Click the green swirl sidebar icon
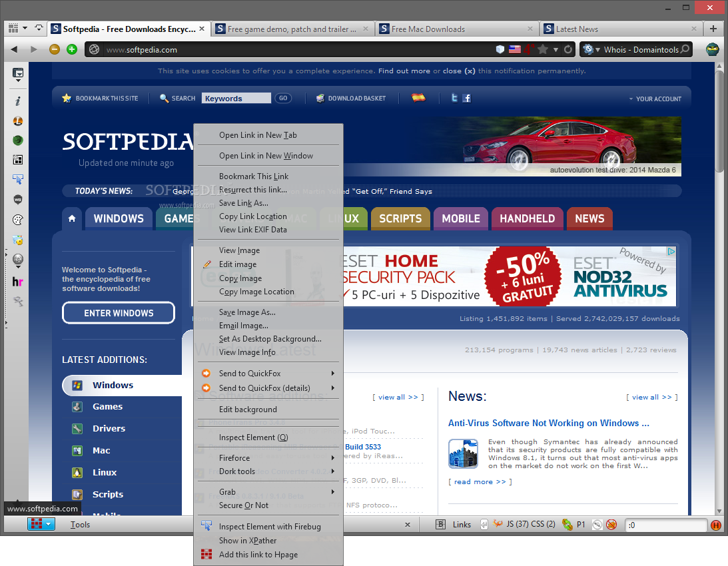 click(17, 141)
